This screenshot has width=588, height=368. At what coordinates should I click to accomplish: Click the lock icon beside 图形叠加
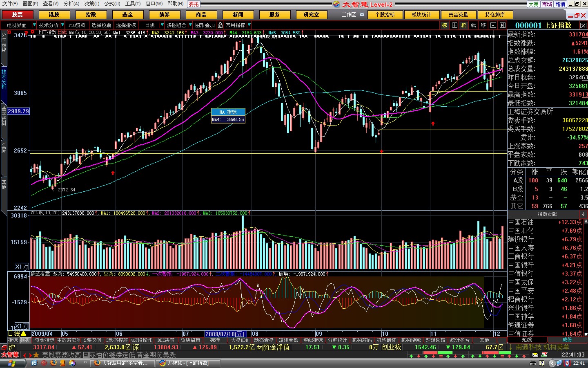coord(220,25)
